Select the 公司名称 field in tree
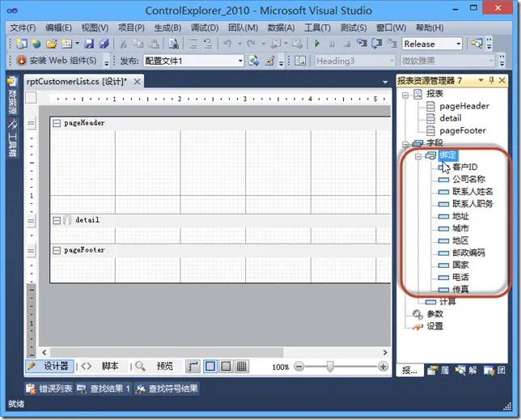Screen dimensions: 521x420 [468, 179]
